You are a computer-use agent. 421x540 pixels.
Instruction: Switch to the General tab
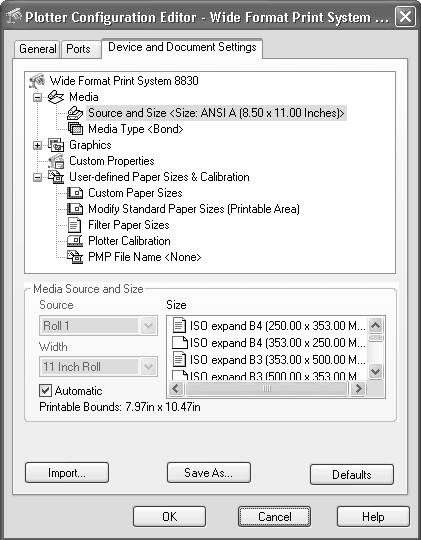click(38, 49)
